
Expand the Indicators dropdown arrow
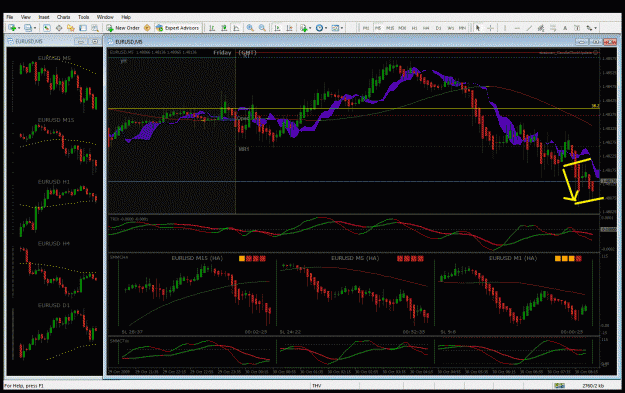(310, 28)
